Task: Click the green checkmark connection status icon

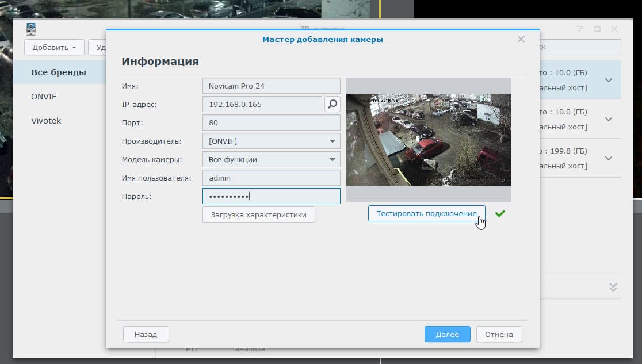Action: [500, 214]
